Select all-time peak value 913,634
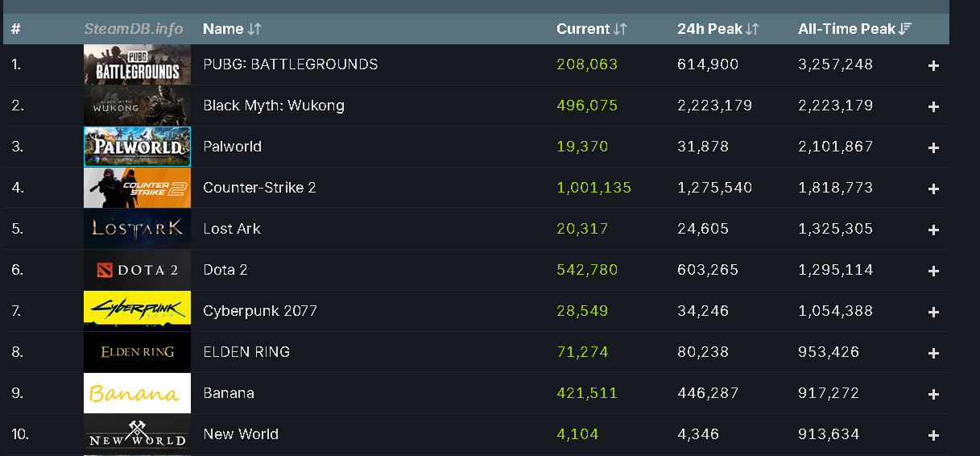980x456 pixels. coord(829,434)
